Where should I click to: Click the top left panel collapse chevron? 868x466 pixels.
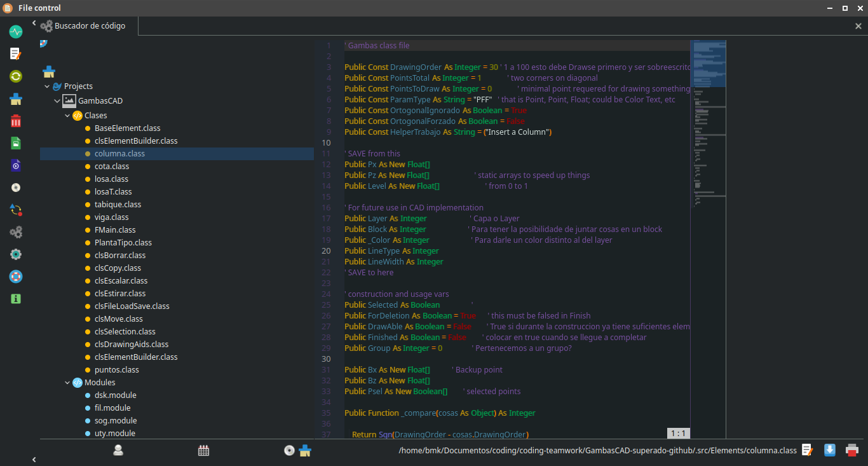click(x=34, y=24)
